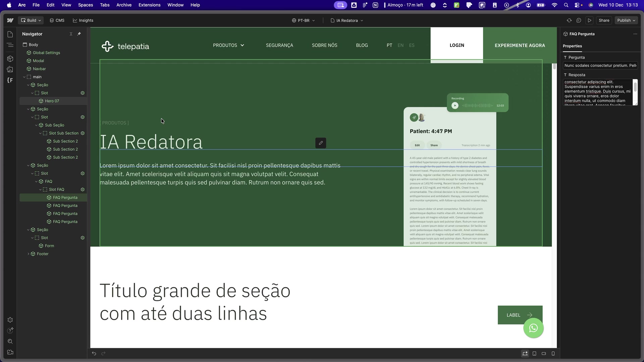Switch to tablet breakpoint view
This screenshot has width=644, height=362.
(x=534, y=353)
